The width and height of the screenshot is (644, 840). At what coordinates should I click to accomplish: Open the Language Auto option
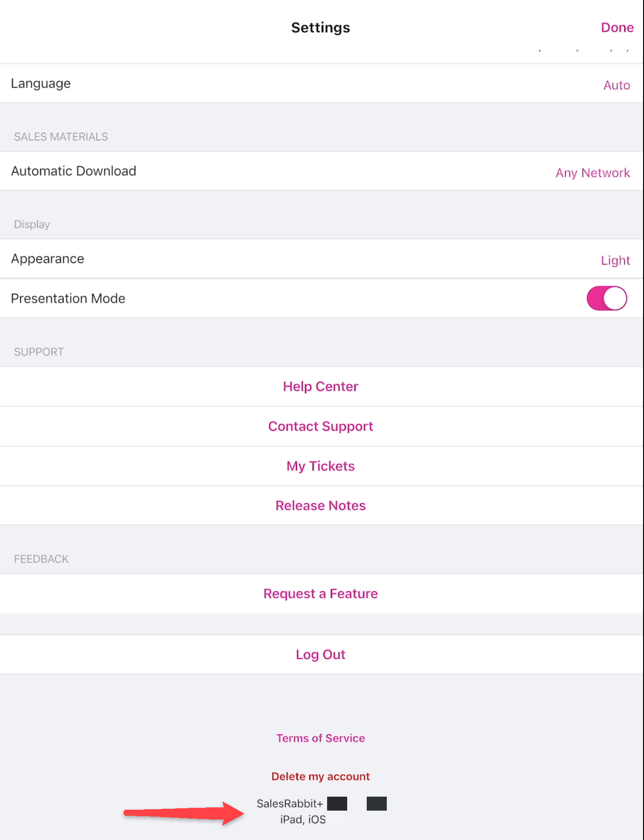tap(617, 85)
